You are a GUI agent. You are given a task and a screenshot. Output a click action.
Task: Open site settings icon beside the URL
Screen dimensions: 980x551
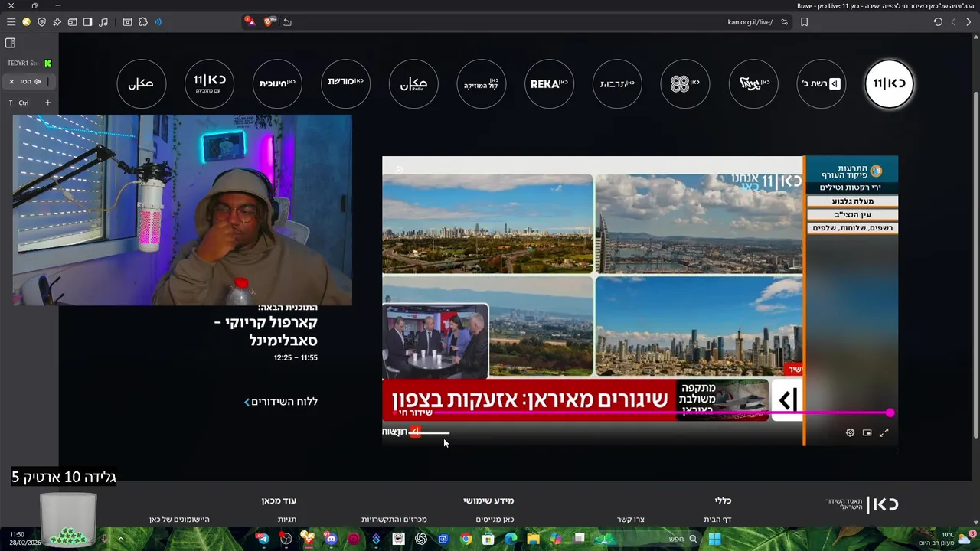[x=784, y=22]
